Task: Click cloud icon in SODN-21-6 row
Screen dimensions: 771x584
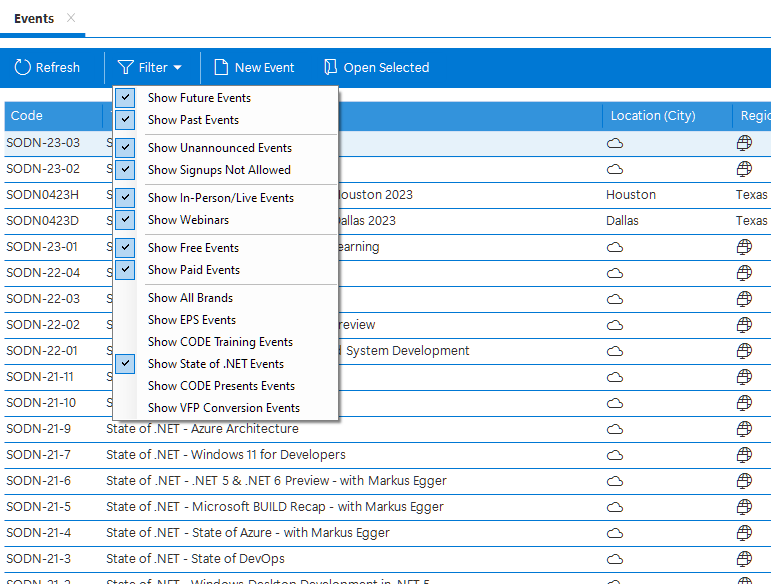Action: pyautogui.click(x=615, y=482)
